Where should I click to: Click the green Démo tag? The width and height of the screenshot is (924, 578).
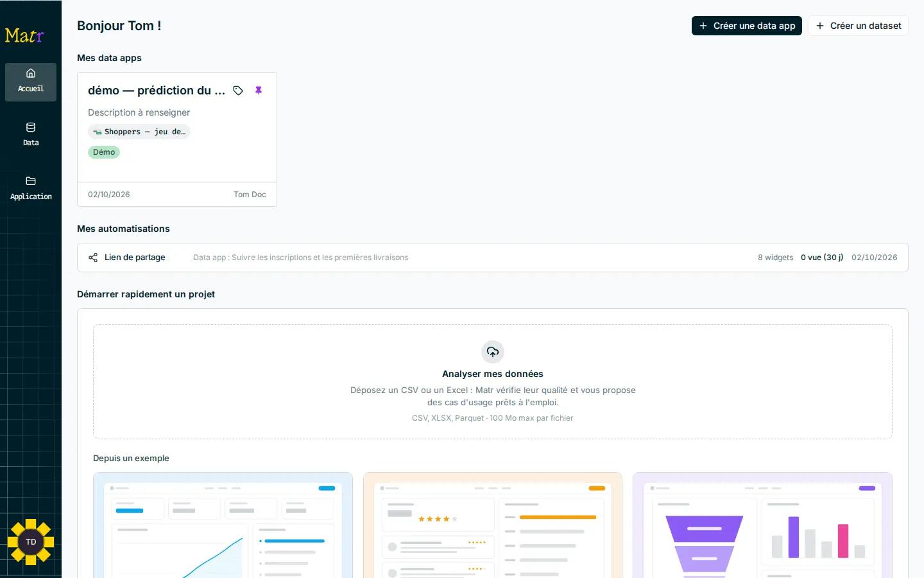pyautogui.click(x=104, y=152)
